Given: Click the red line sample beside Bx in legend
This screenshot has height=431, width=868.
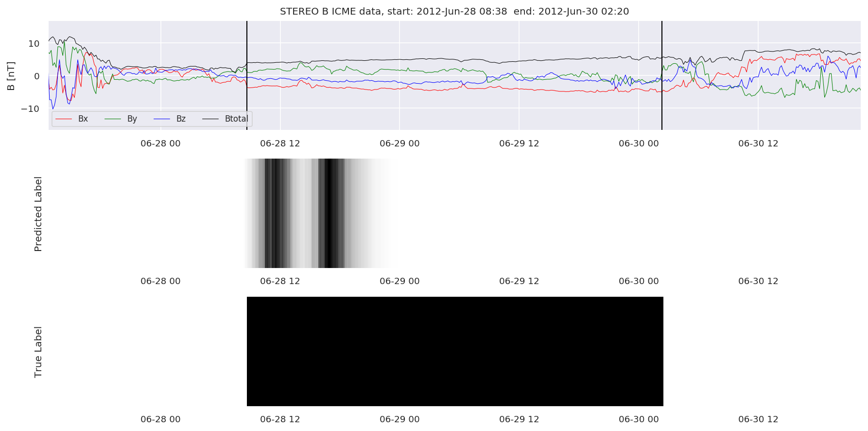Looking at the screenshot, I should point(64,119).
